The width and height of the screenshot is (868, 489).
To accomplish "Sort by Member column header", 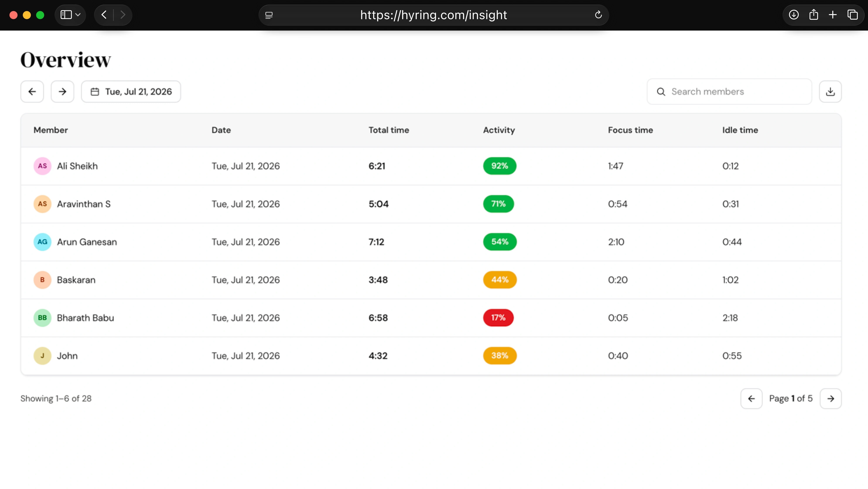I will click(51, 130).
